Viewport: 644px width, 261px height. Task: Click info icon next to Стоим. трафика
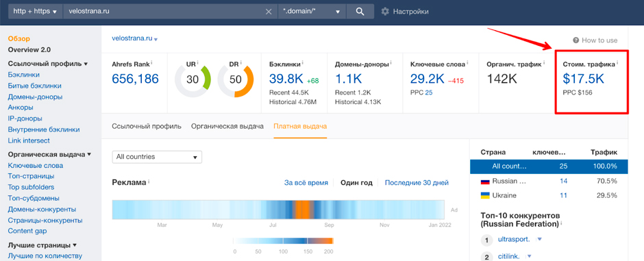[617, 63]
